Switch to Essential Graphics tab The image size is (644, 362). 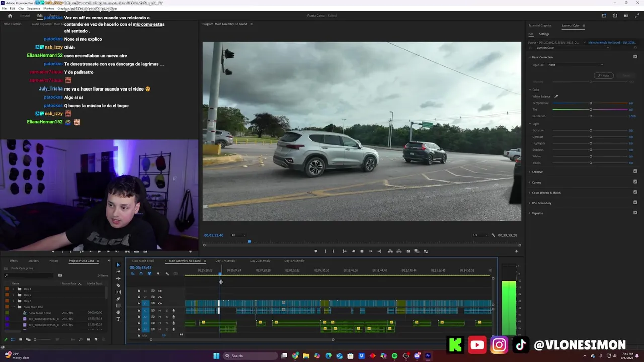[540, 25]
